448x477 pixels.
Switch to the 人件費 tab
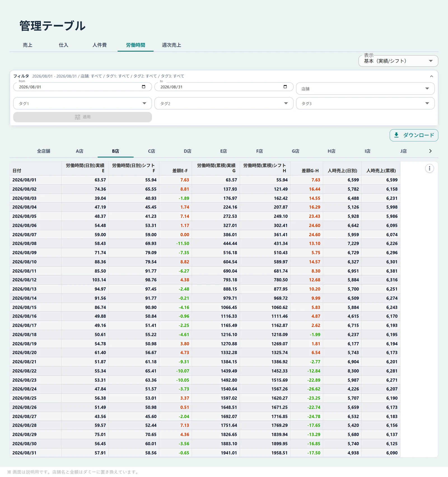(100, 45)
